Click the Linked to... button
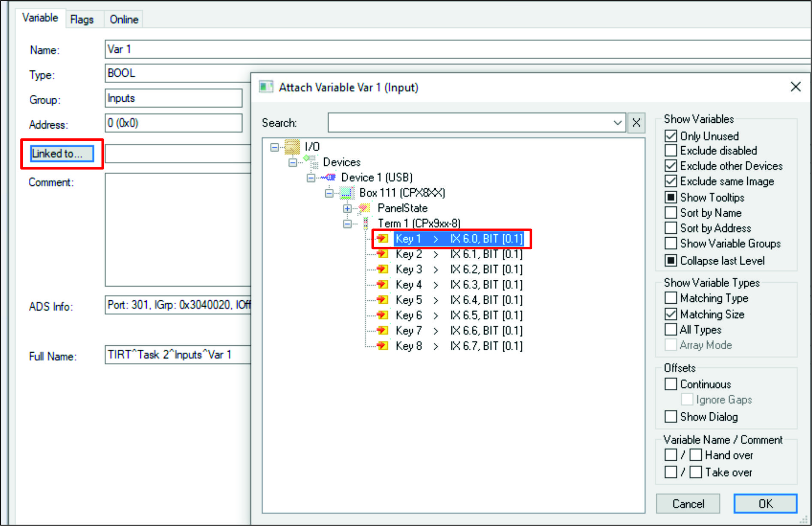Viewport: 812px width, 526px height. coord(62,154)
